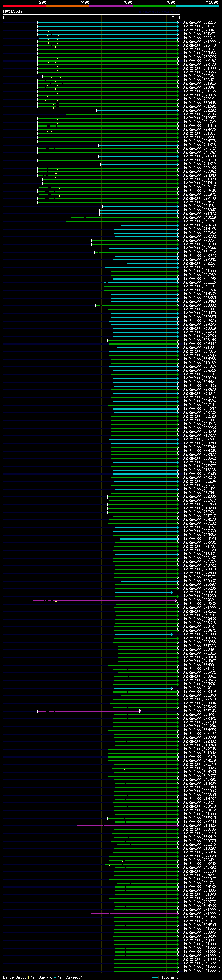222x980 pixels.
Task: Select the UniRef100_P04709 label
Action: 199,122
